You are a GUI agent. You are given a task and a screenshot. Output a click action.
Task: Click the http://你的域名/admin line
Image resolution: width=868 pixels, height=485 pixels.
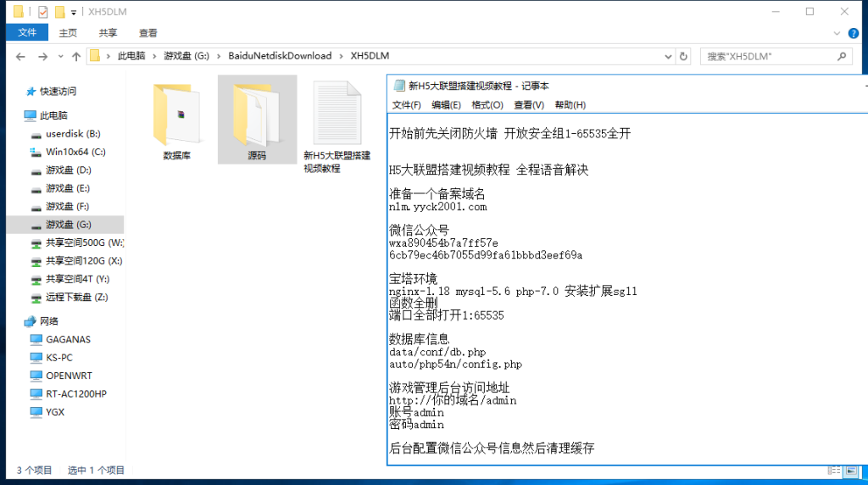pyautogui.click(x=453, y=400)
